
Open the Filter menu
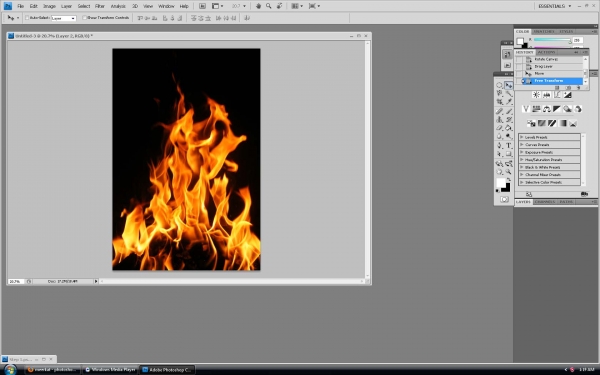[99, 6]
